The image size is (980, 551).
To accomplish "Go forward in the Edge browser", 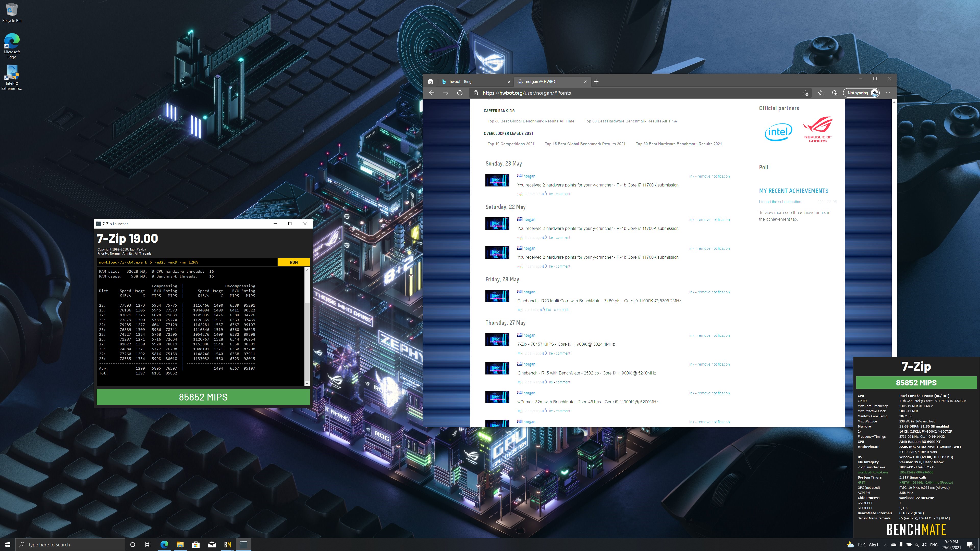I will 446,93.
